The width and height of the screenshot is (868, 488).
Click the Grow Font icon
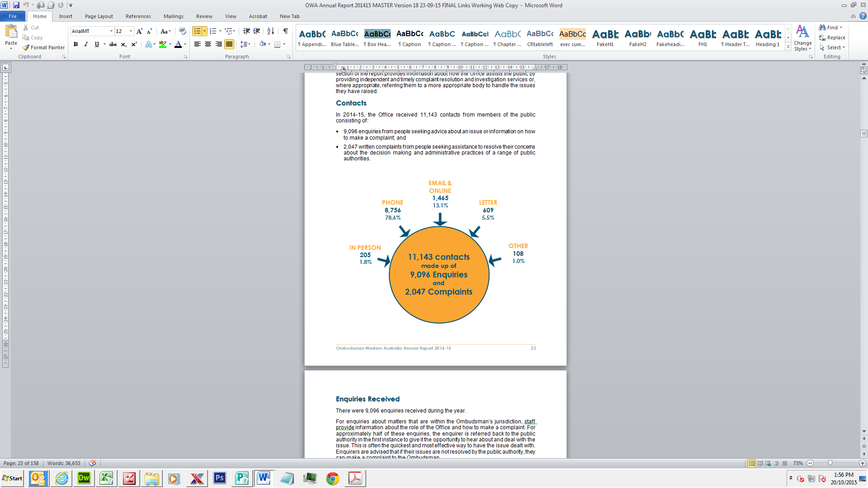coord(139,31)
